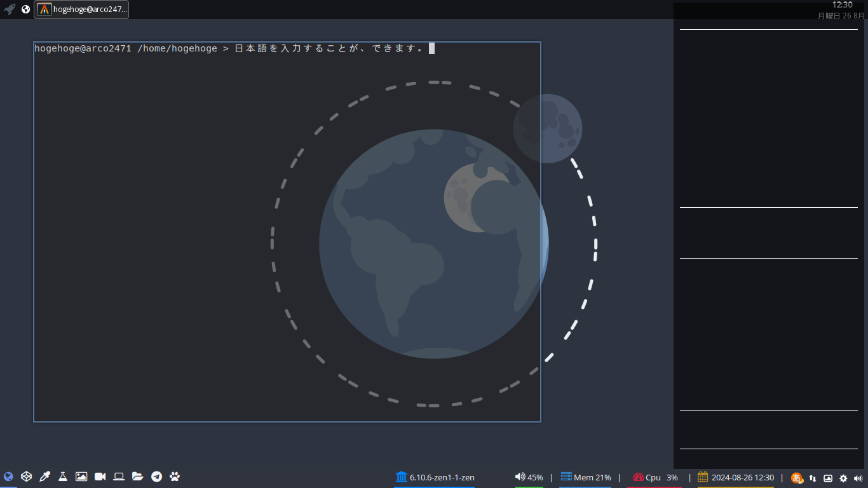Click the Mem 21% memory widget text
Screen dimensions: 868x488
(x=592, y=477)
